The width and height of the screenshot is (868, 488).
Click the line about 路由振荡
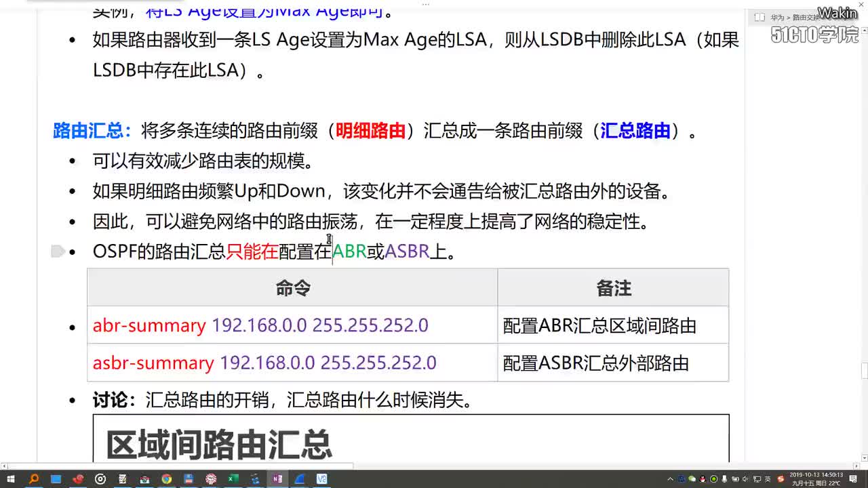pos(371,221)
